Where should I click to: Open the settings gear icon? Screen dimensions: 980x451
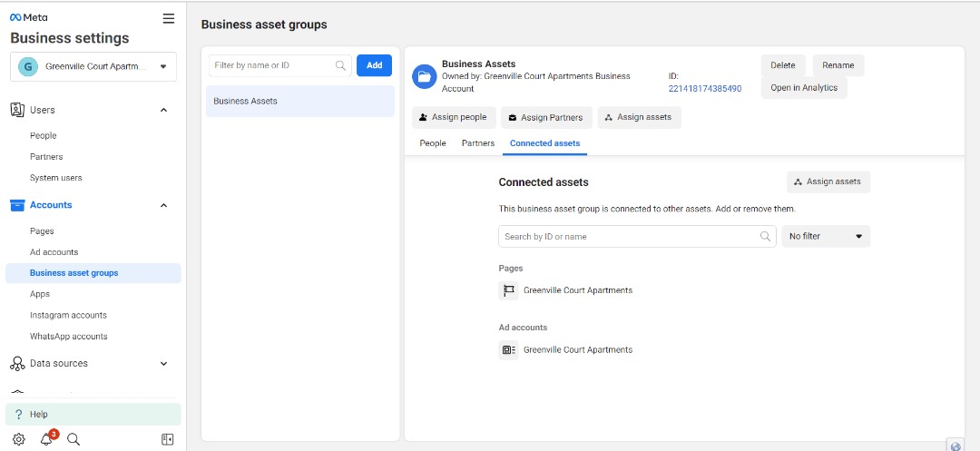tap(19, 439)
